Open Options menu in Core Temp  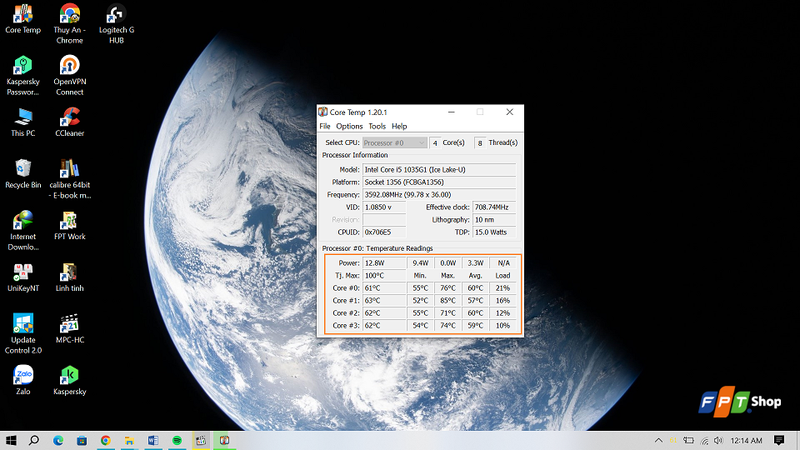[x=349, y=126]
